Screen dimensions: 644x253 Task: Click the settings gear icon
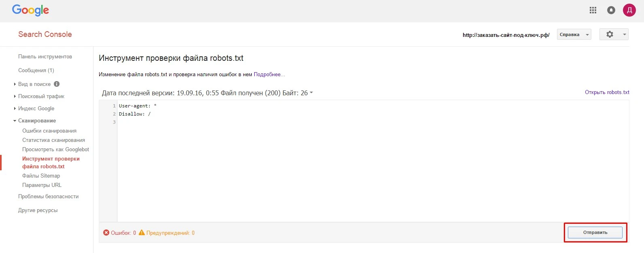click(x=610, y=34)
